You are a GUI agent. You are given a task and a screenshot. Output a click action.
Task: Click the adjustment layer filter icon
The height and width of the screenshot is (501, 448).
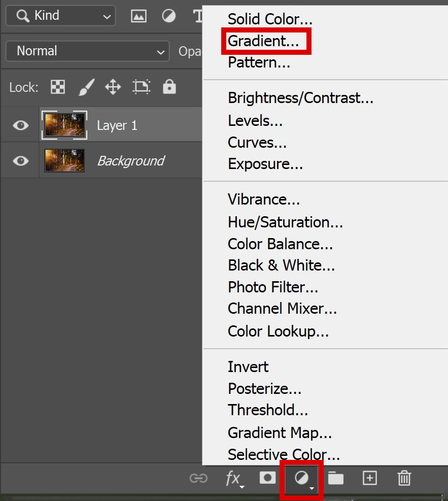click(168, 16)
